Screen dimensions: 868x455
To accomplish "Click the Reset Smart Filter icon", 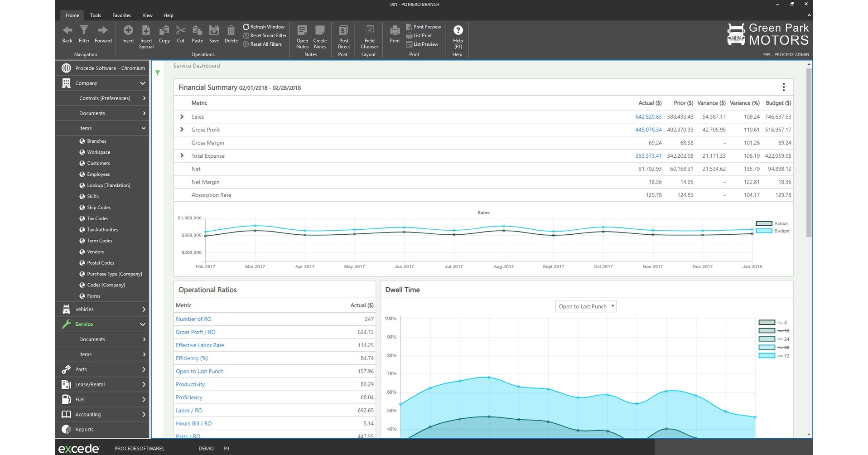I will (x=245, y=35).
